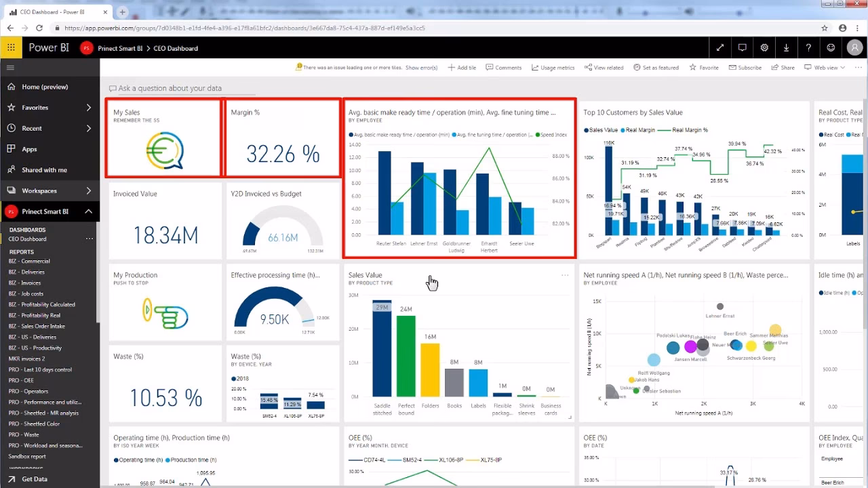Click the Power BI waffle app launcher

[10, 47]
